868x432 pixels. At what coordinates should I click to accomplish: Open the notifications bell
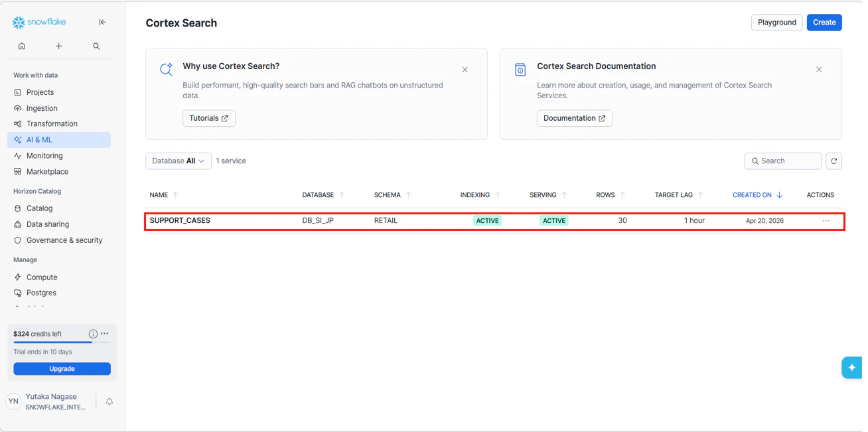point(109,401)
